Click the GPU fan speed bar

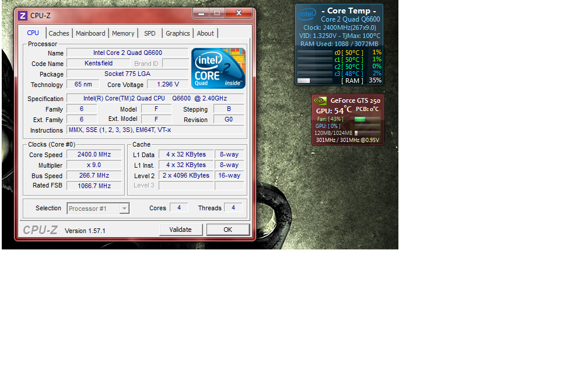click(367, 119)
